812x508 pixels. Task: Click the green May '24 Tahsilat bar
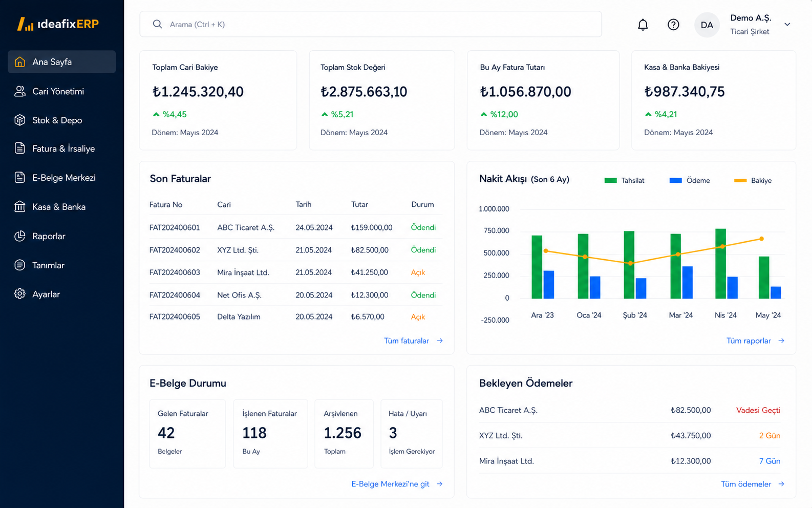point(764,278)
